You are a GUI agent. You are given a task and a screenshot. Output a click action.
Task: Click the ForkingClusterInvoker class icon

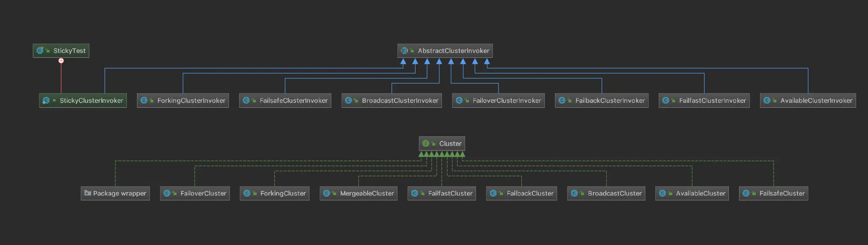(x=144, y=100)
